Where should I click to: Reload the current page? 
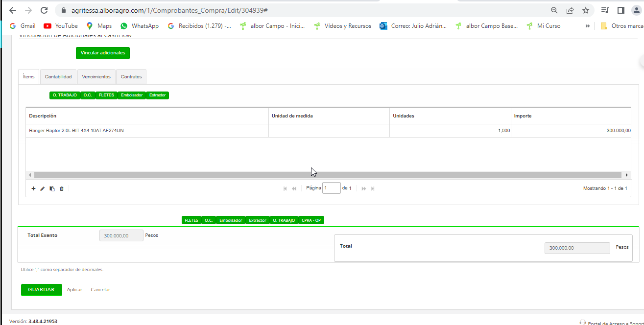coord(44,10)
